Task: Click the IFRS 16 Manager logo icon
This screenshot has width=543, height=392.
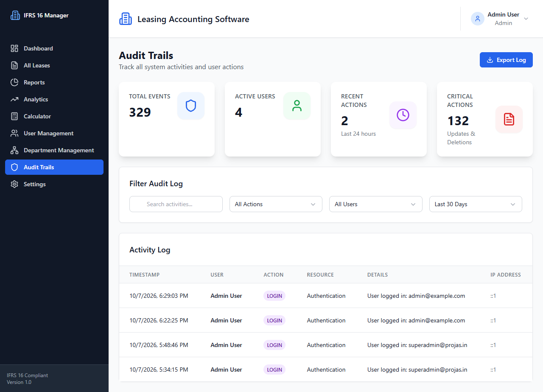Action: (x=15, y=15)
